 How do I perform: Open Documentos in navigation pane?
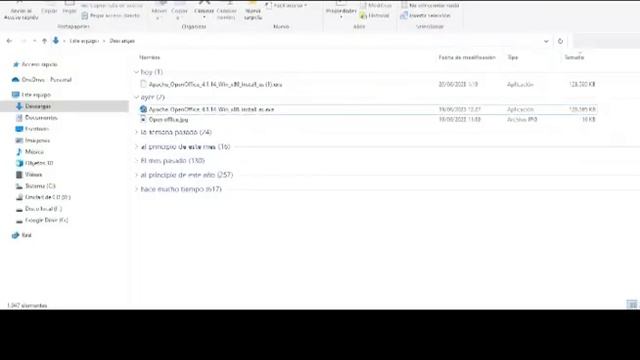36,118
